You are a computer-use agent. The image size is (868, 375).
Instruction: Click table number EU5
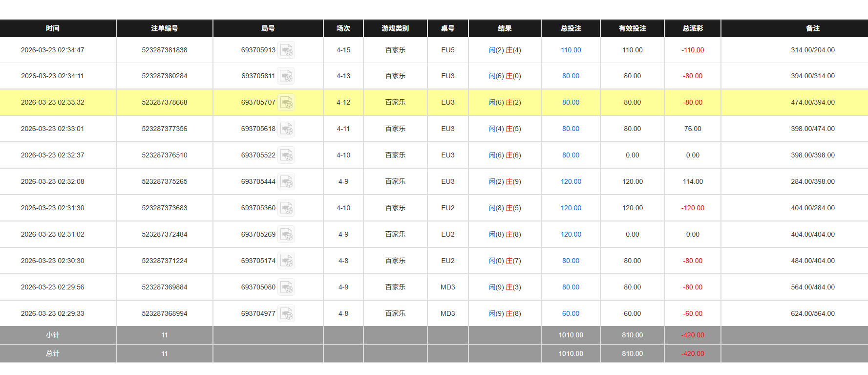[448, 50]
